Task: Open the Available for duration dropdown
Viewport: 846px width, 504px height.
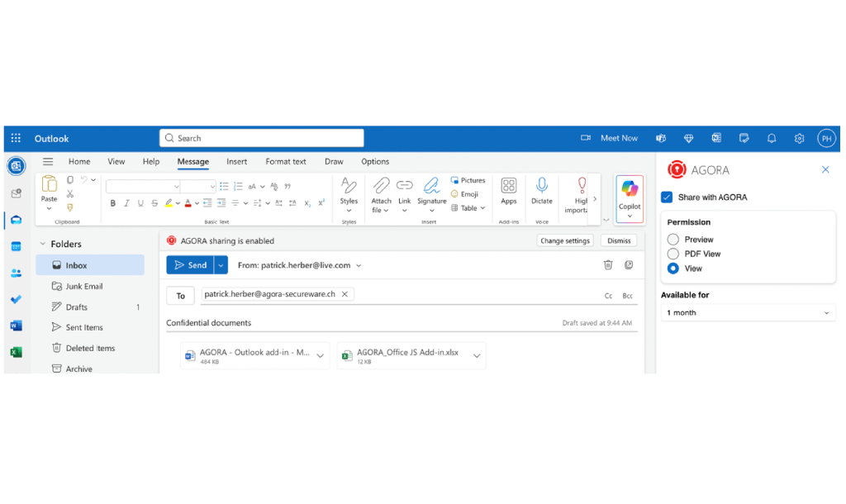Action: (x=748, y=312)
